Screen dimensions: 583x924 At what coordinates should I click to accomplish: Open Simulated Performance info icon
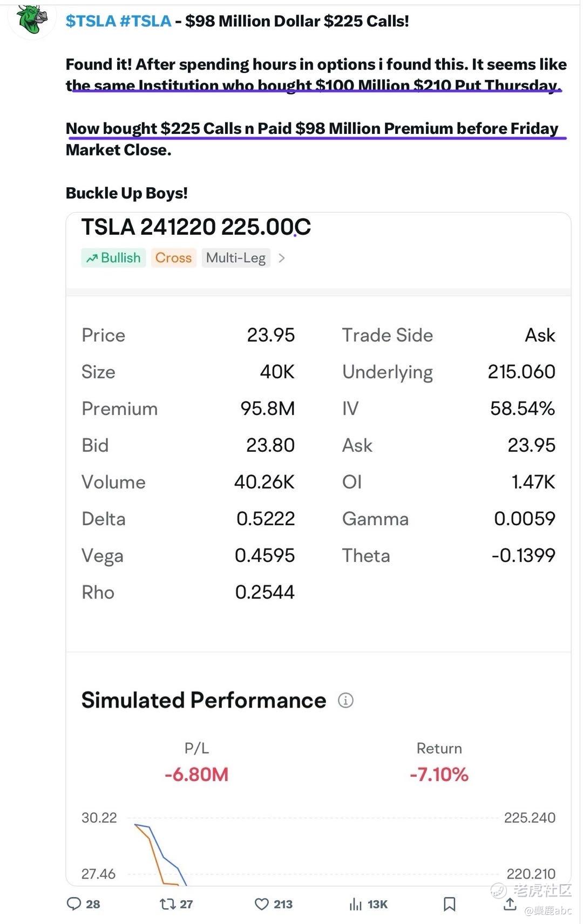coord(345,701)
